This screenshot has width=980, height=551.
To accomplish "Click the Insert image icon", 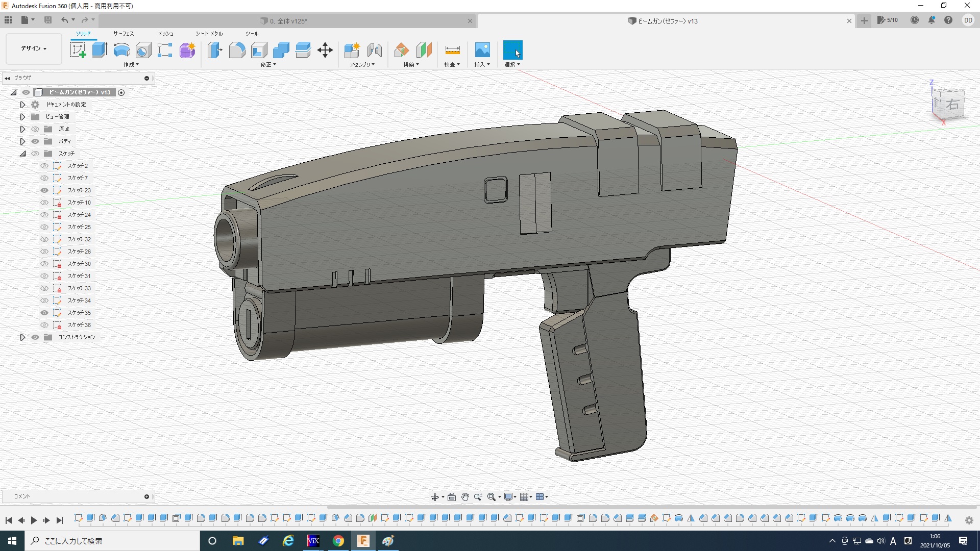I will point(482,50).
